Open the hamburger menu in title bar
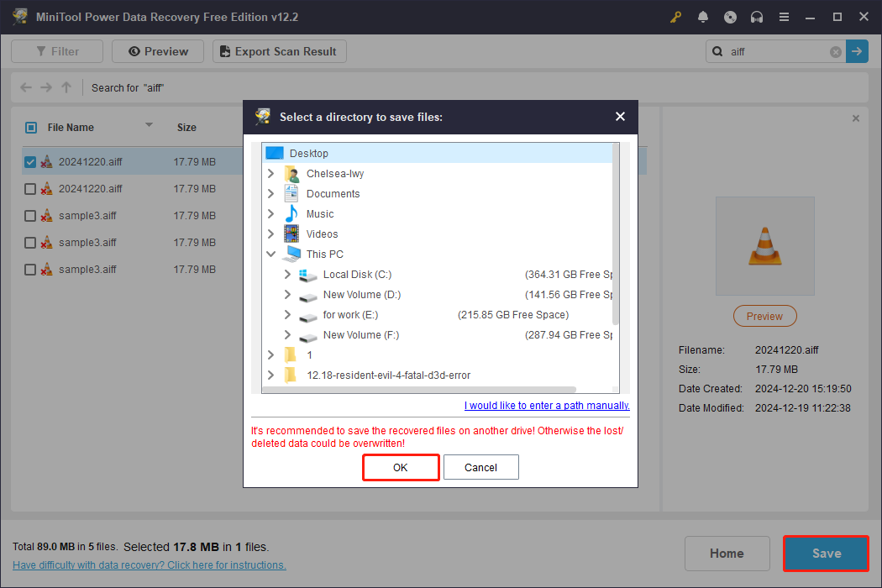Image resolution: width=882 pixels, height=588 pixels. (784, 17)
